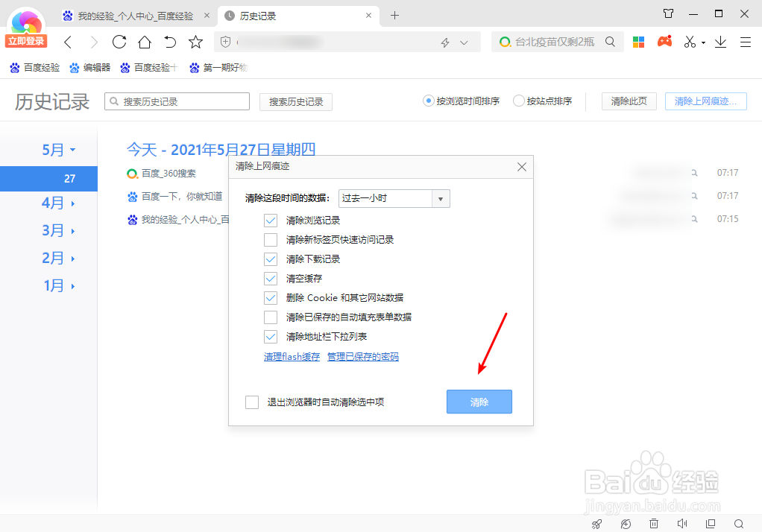Click the trash cleanup icon in status bar
This screenshot has width=762, height=532.
click(x=654, y=524)
